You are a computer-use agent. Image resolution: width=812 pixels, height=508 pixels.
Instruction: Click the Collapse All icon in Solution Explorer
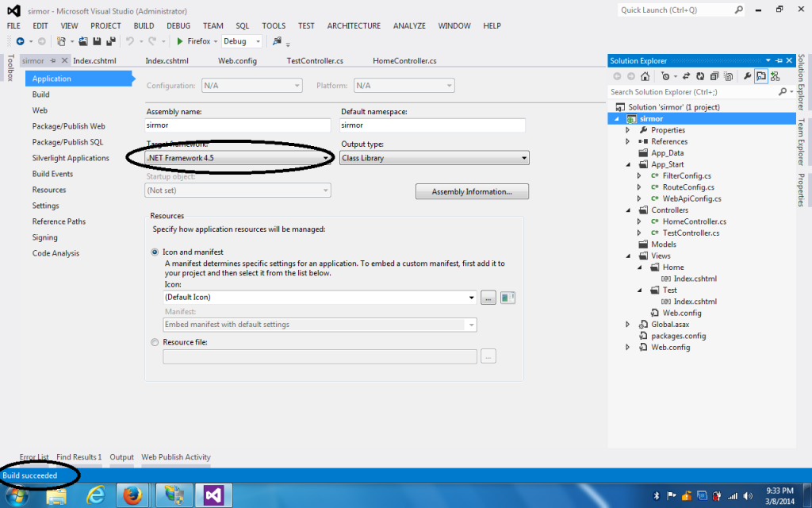pos(714,77)
